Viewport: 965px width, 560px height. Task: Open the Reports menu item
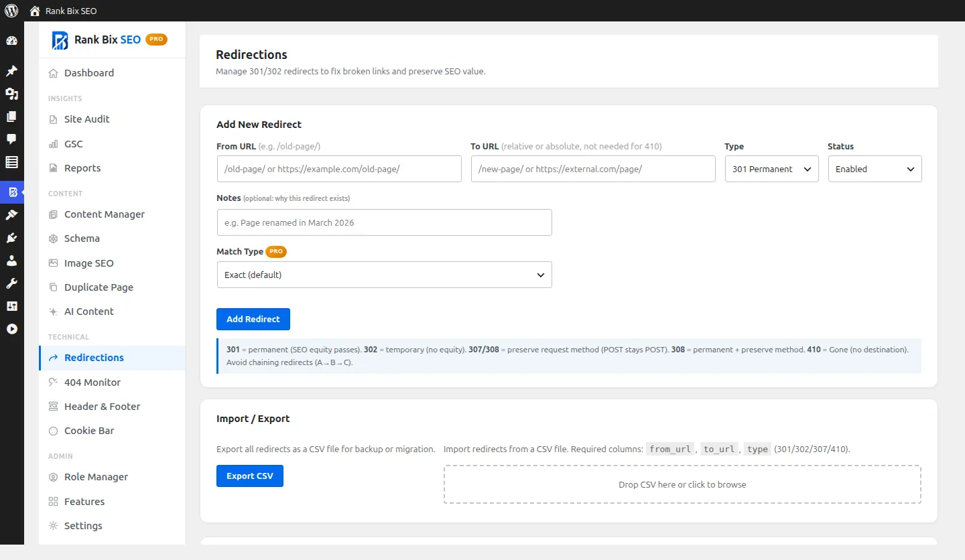pyautogui.click(x=113, y=168)
